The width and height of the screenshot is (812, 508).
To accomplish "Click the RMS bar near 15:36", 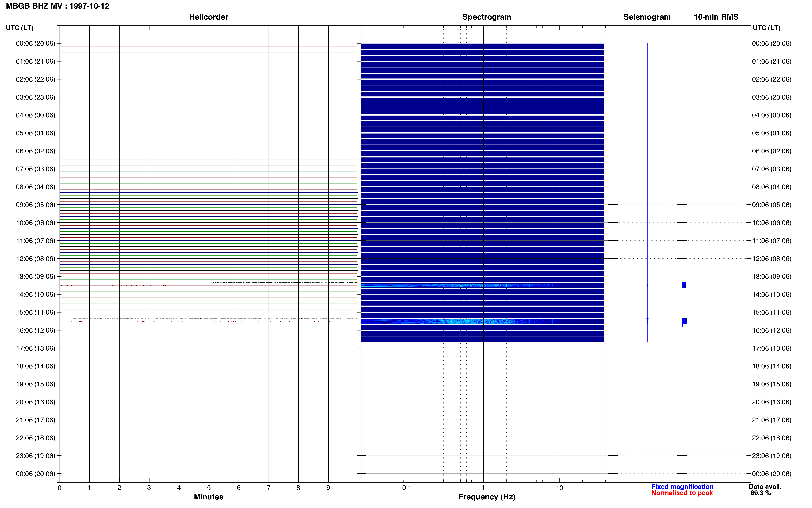I will (684, 322).
